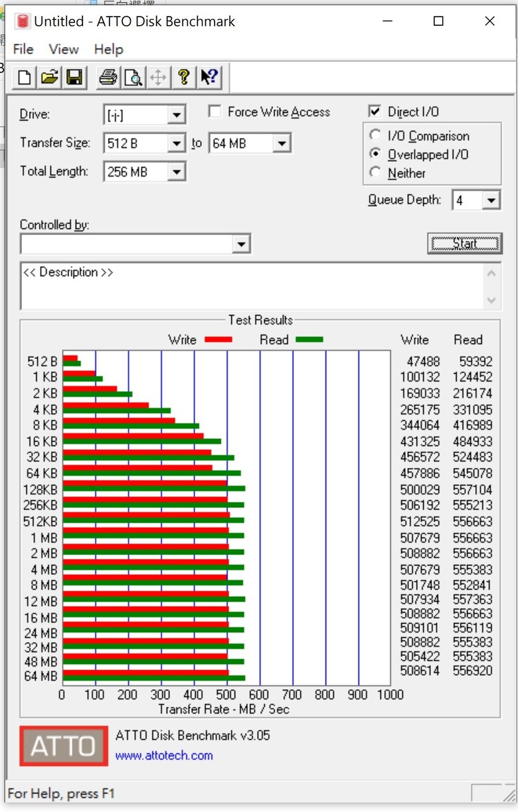The height and width of the screenshot is (812, 518).
Task: Open the Total Length dropdown
Action: click(176, 172)
